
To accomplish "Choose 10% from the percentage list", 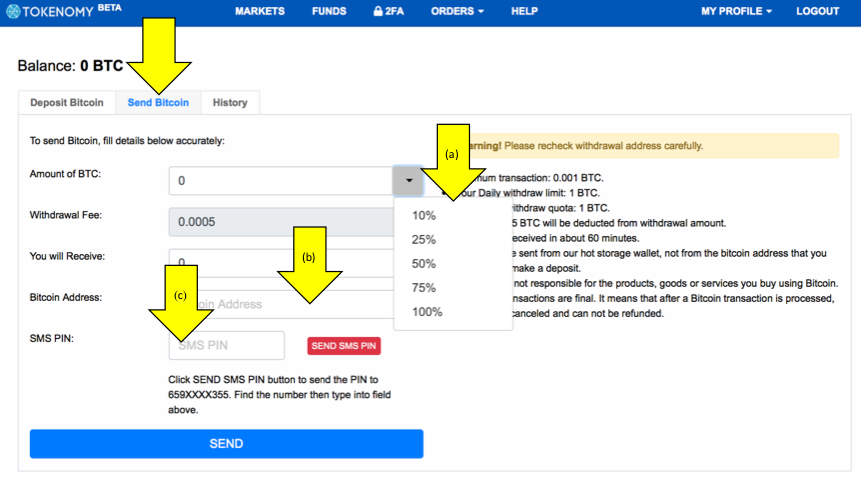I will tap(424, 215).
